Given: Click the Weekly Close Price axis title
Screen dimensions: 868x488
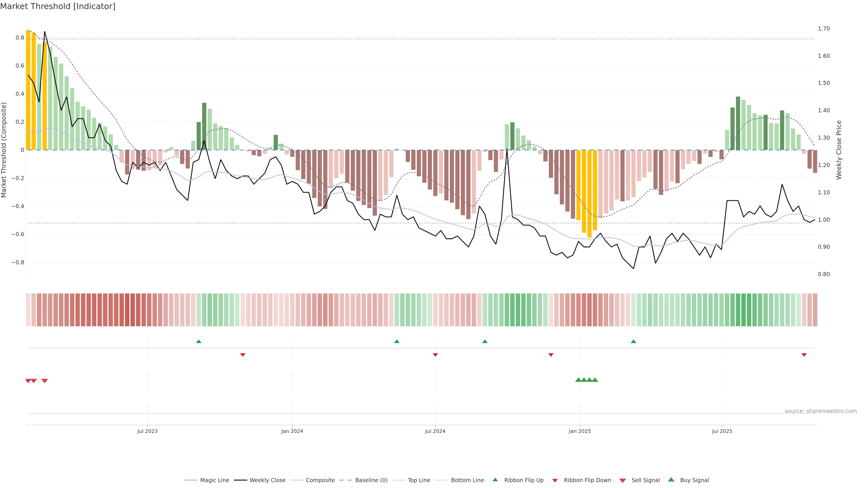Looking at the screenshot, I should coord(839,150).
